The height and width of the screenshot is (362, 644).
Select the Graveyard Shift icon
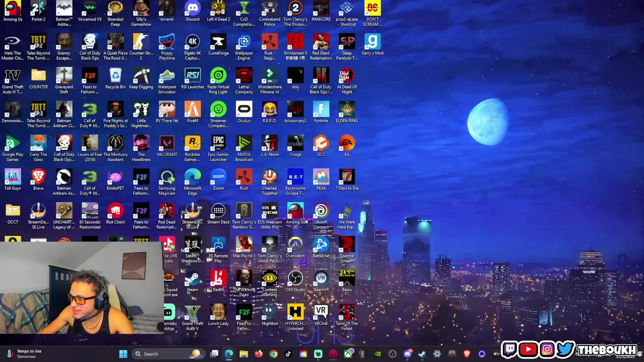point(64,81)
